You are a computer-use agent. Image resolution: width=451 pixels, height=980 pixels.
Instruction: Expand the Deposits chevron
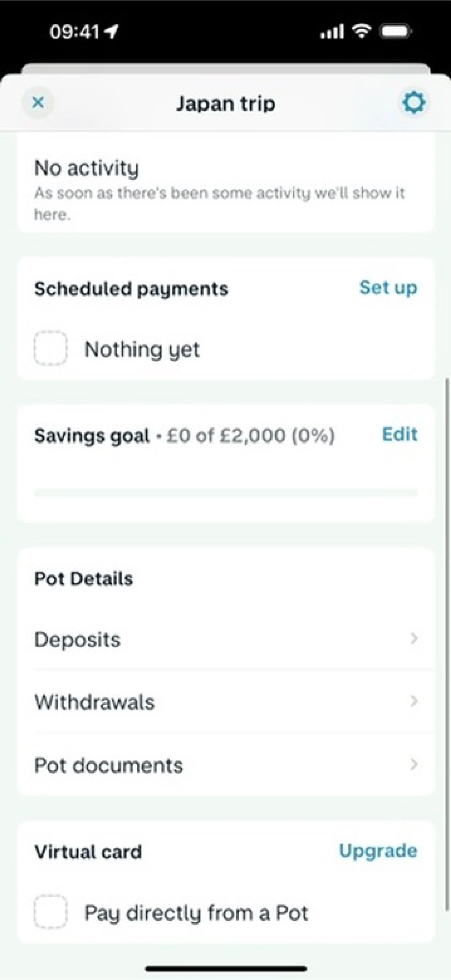point(414,638)
